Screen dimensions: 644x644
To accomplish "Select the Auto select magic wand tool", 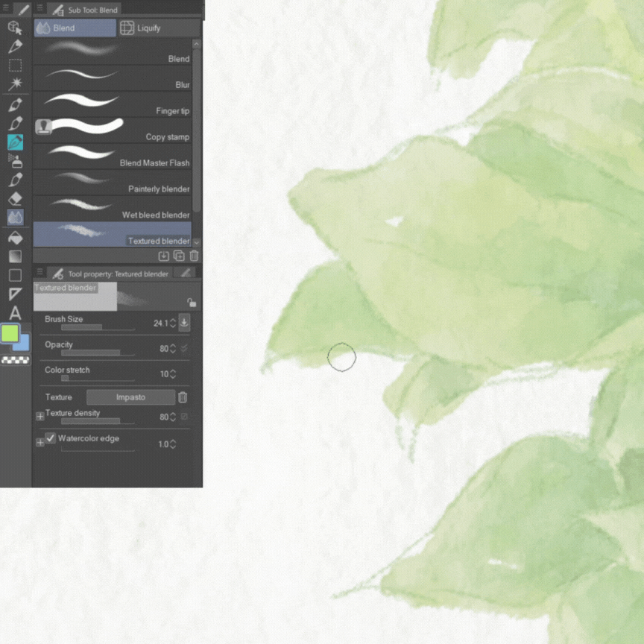I will (x=15, y=83).
